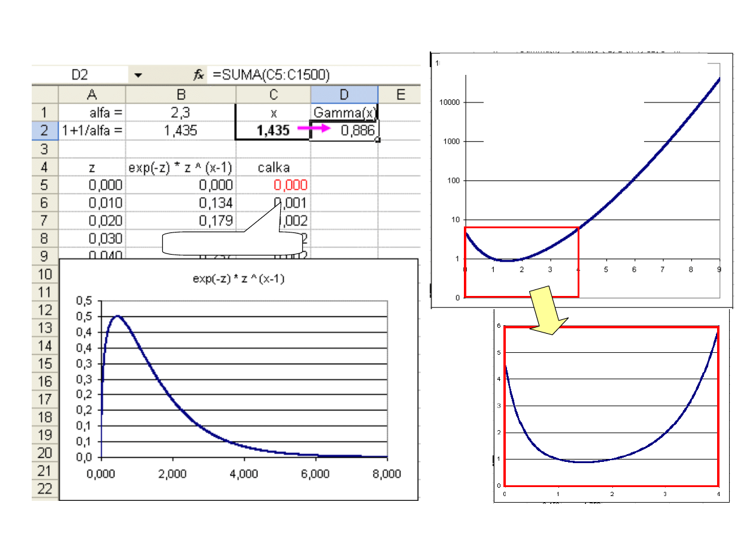Select row 6 header
This screenshot has height=535, width=756.
[x=45, y=202]
